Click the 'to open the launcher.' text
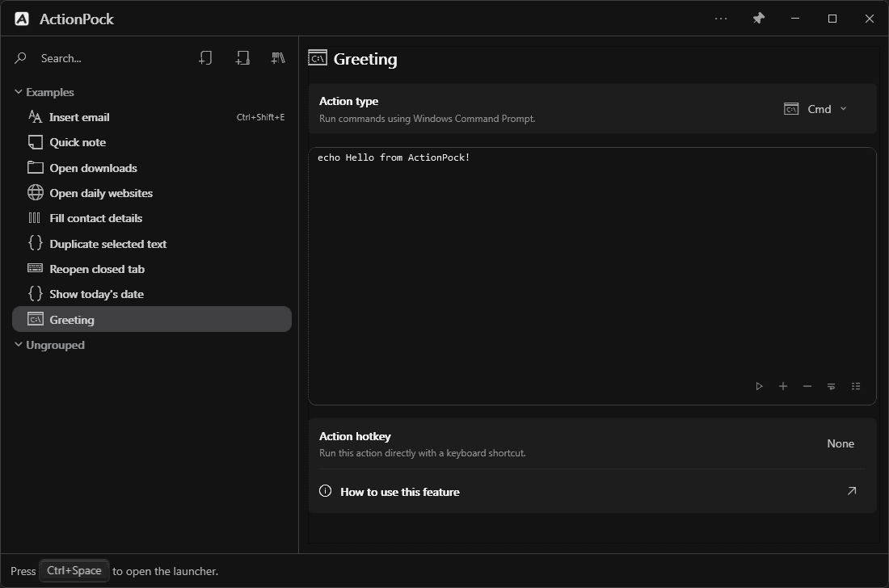Screen dimensions: 889x588 click(166, 571)
